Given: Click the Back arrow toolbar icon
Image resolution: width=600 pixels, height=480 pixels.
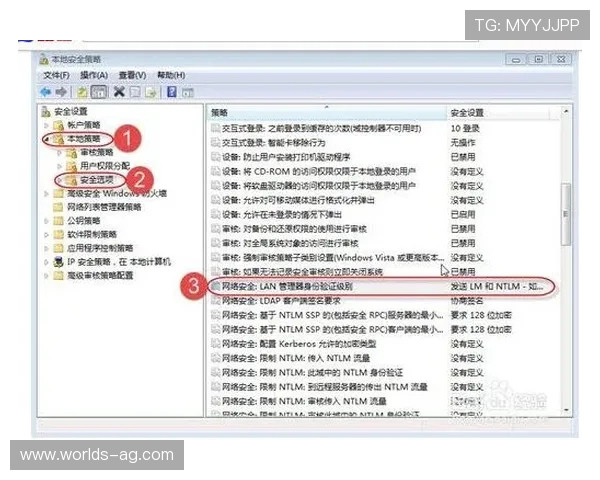Looking at the screenshot, I should [46, 92].
